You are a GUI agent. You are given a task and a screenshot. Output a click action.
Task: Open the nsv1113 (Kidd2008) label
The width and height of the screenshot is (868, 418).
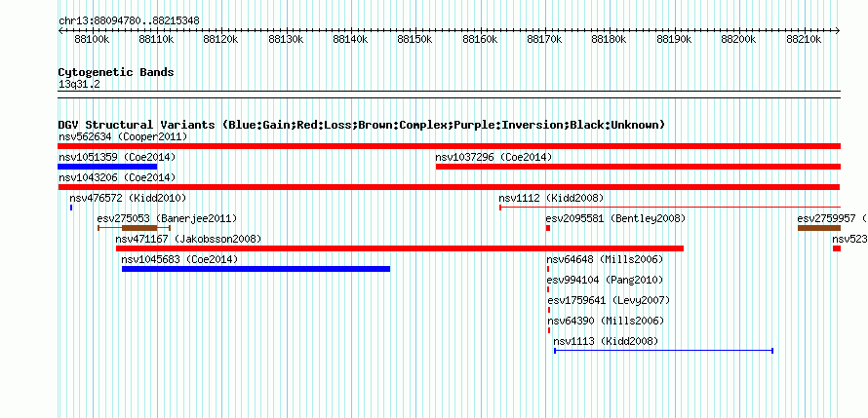pyautogui.click(x=607, y=341)
